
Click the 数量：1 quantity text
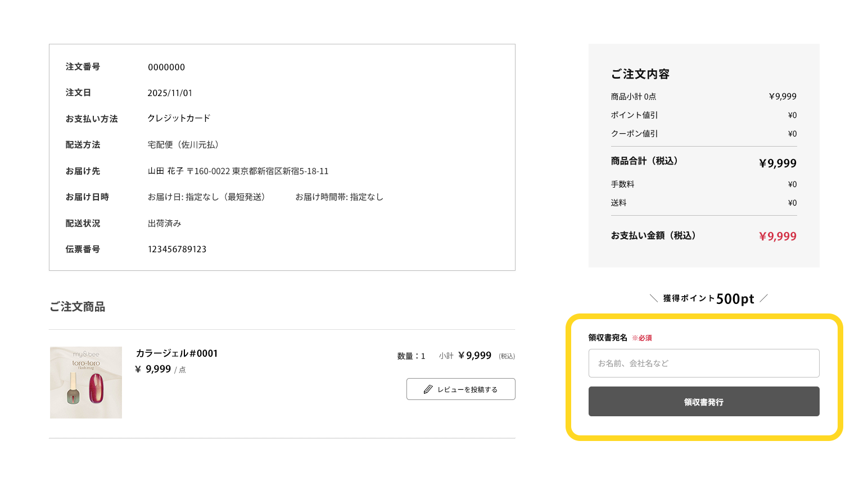pos(410,355)
